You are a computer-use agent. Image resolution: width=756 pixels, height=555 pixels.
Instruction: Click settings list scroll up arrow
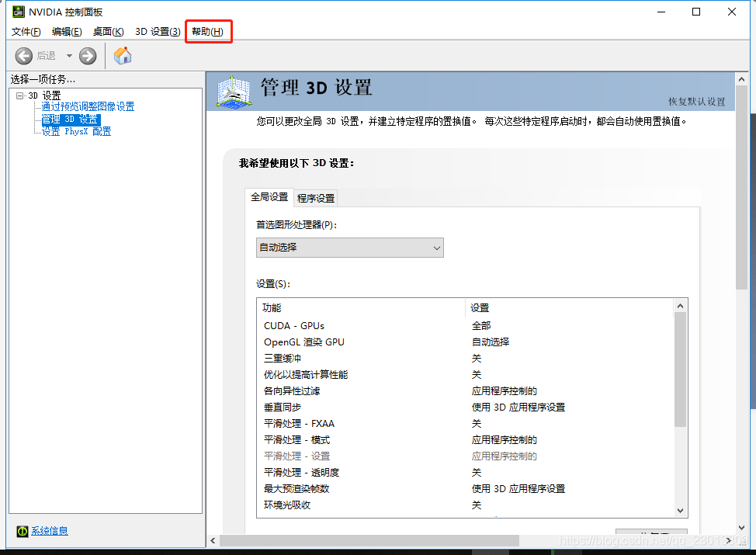680,306
